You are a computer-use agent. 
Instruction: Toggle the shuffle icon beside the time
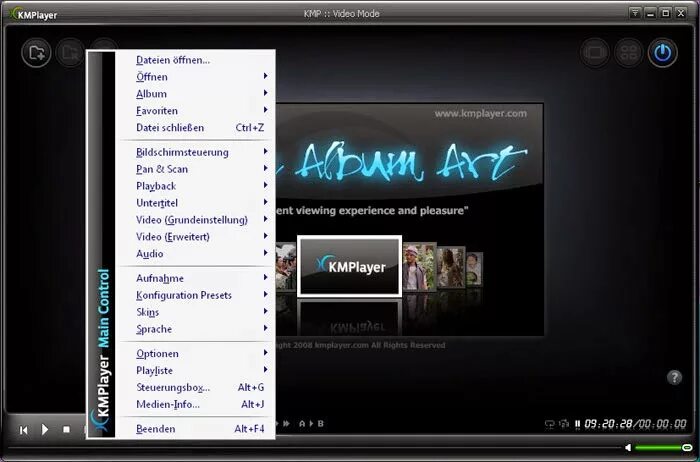565,424
